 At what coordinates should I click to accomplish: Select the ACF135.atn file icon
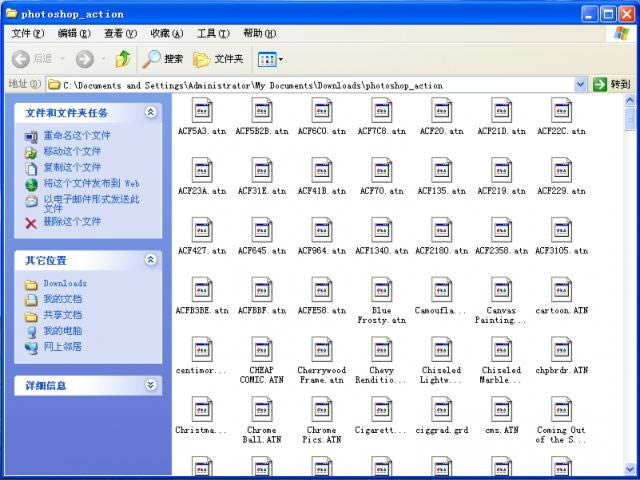442,170
